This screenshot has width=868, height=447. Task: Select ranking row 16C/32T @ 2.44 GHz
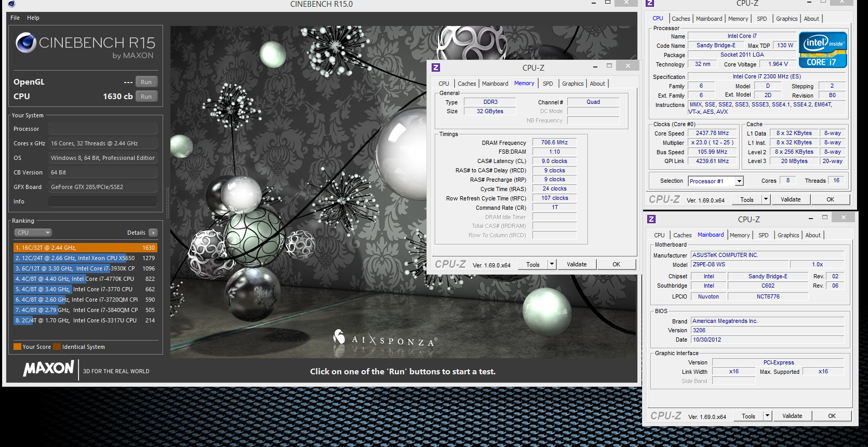(85, 248)
